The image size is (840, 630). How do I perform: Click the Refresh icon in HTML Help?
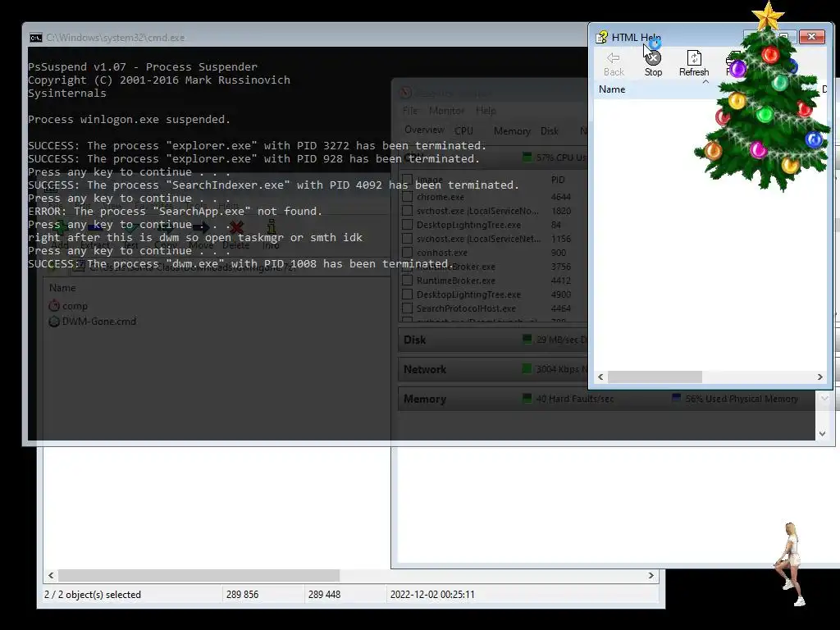coord(694,58)
